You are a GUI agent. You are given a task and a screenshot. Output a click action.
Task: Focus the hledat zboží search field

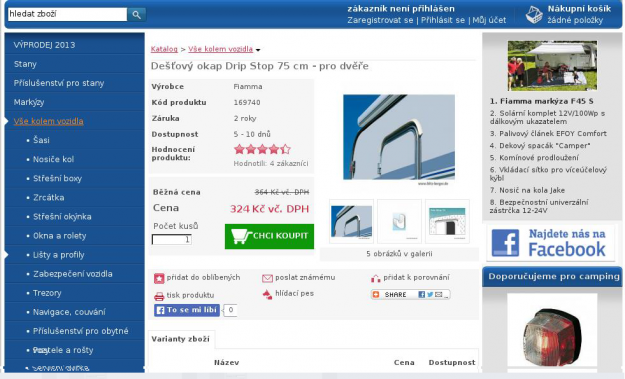tap(67, 14)
